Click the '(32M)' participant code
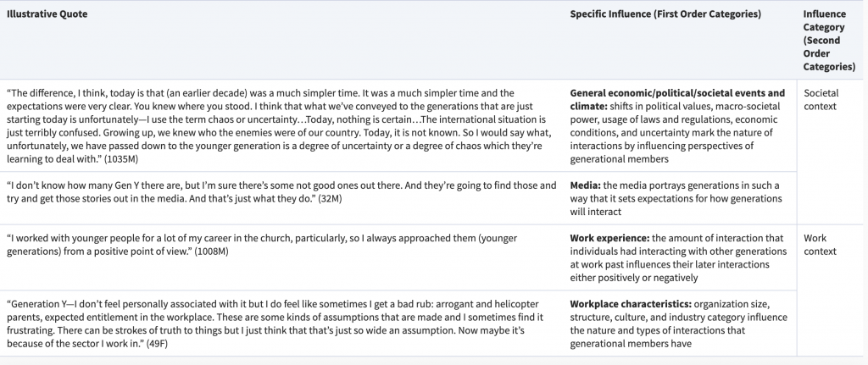 click(x=329, y=198)
